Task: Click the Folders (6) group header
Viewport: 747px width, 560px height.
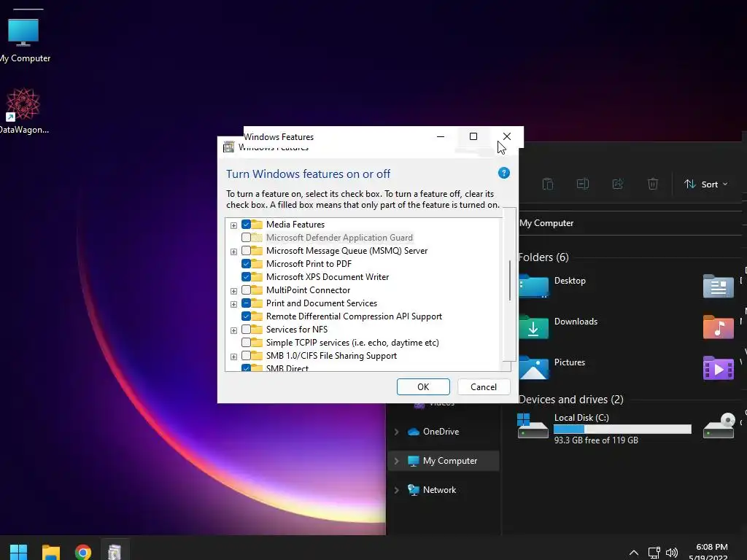Action: [543, 257]
